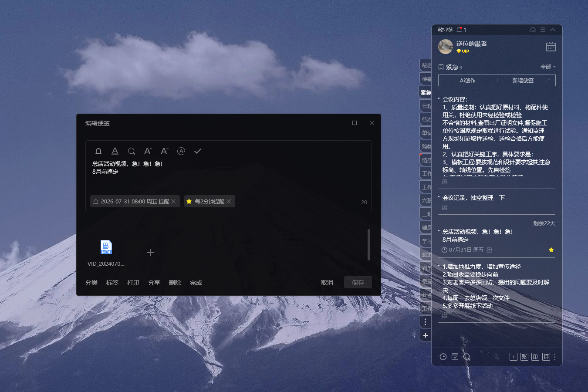The image size is (588, 392).
Task: Click the circular A auto-format icon
Action: tap(181, 151)
